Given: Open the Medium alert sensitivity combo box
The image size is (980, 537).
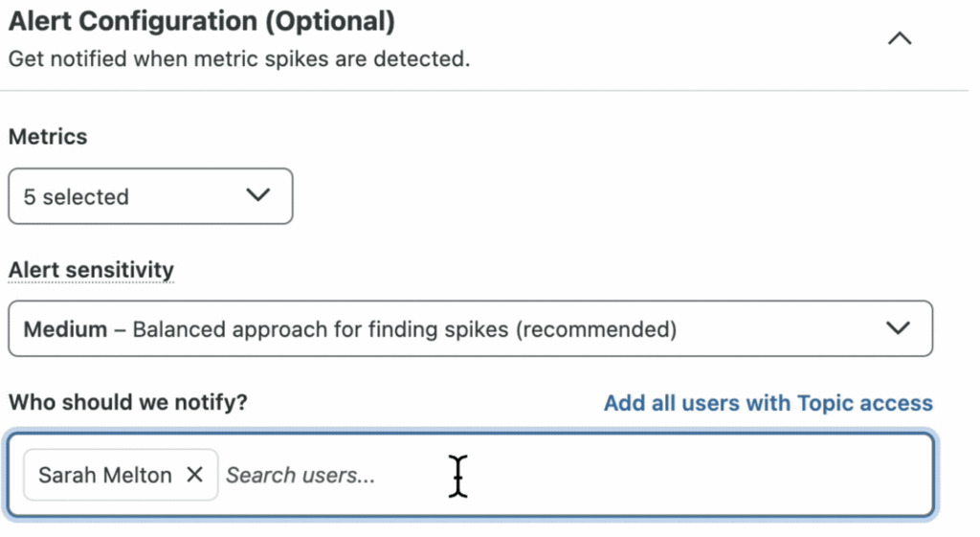Looking at the screenshot, I should coord(470,329).
